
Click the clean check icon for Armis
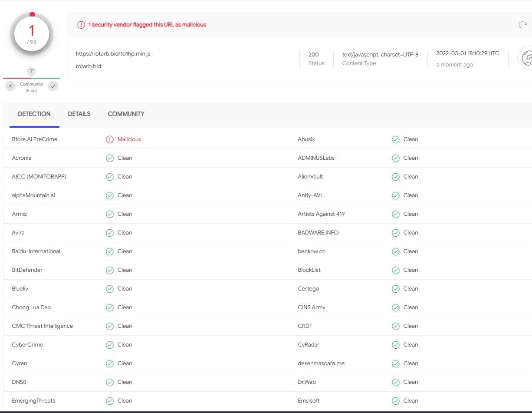click(110, 214)
